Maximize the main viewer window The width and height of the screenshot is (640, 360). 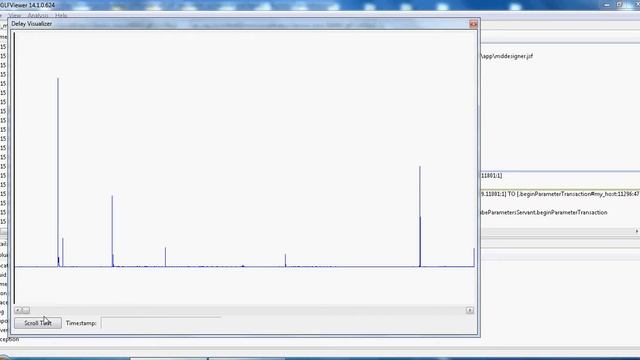tap(619, 4)
